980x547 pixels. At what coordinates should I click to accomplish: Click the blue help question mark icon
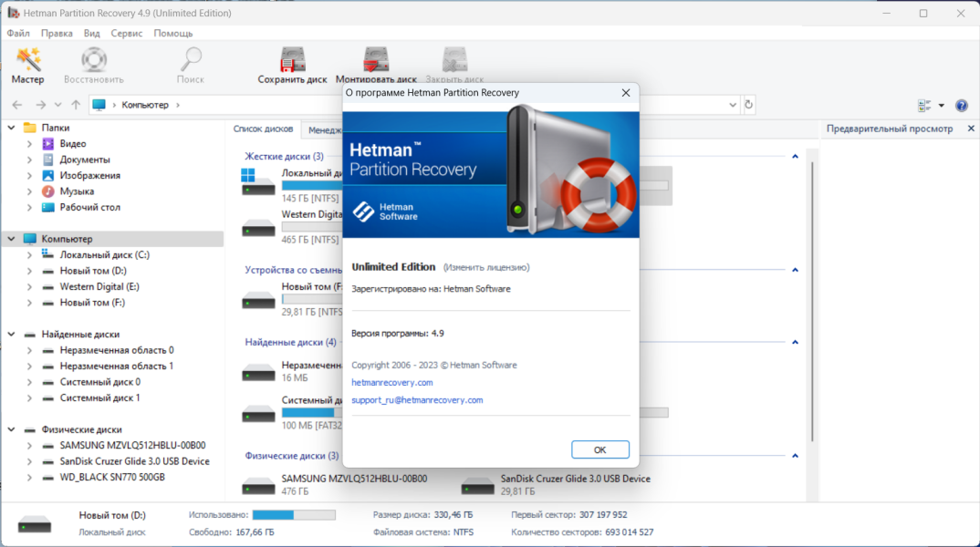click(x=961, y=106)
